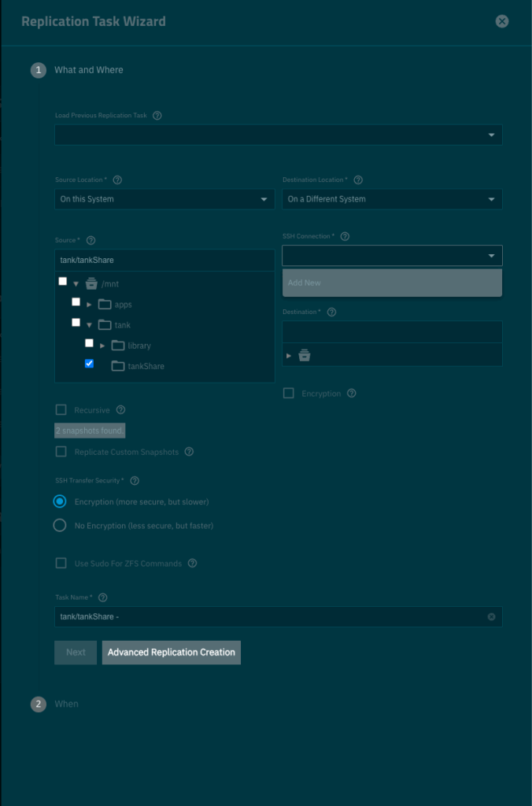Collapse the /mnt tree node arrow
The image size is (532, 806).
(76, 283)
